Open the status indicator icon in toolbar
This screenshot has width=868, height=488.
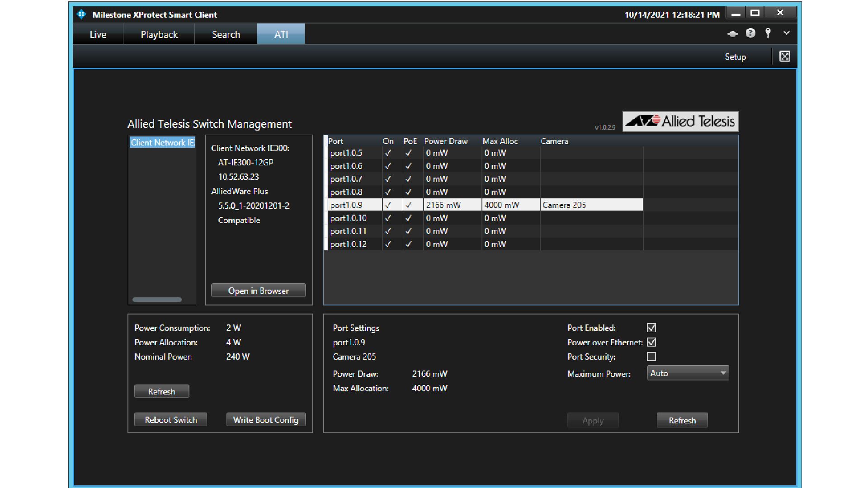tap(733, 33)
